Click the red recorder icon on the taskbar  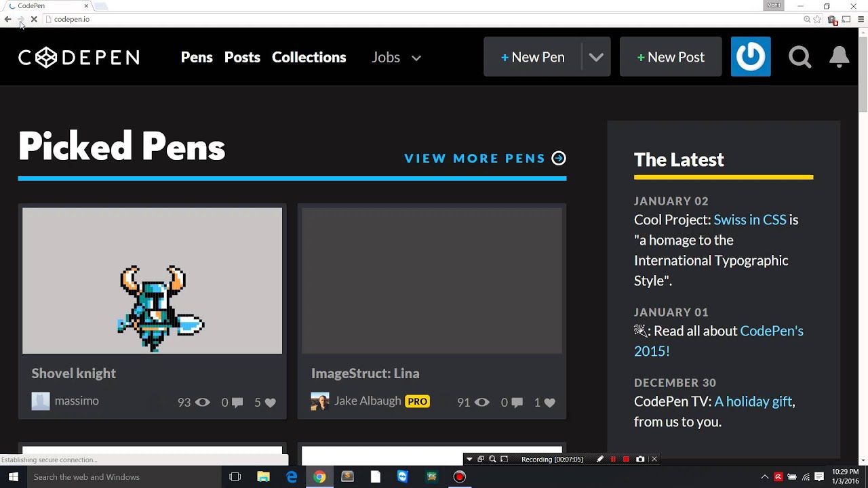459,477
